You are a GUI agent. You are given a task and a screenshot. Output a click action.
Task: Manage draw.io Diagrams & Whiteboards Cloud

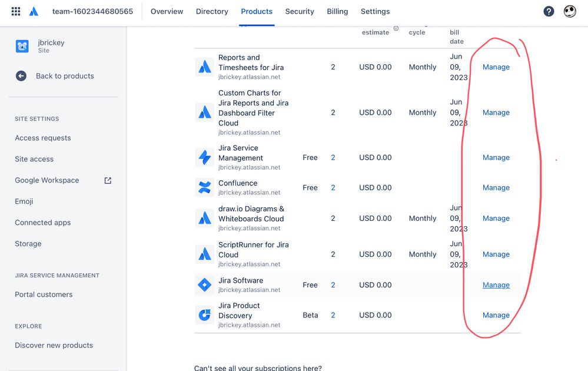[496, 218]
